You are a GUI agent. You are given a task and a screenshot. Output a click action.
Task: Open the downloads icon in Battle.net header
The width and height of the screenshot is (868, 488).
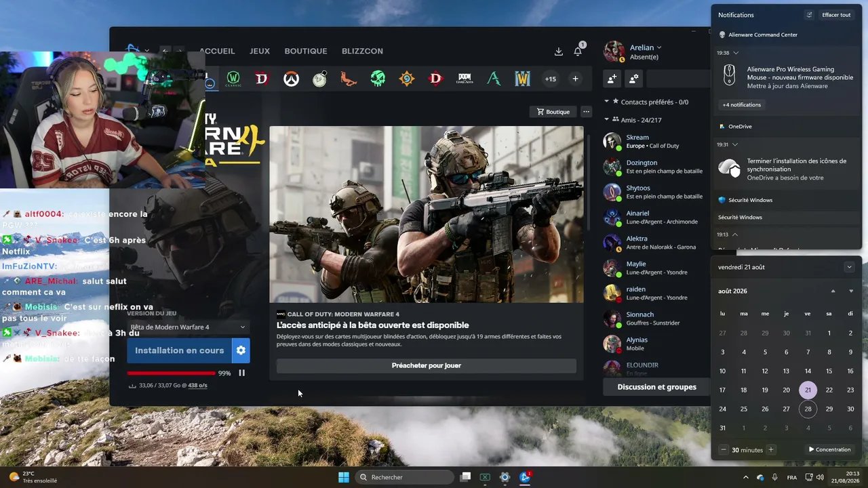(559, 52)
